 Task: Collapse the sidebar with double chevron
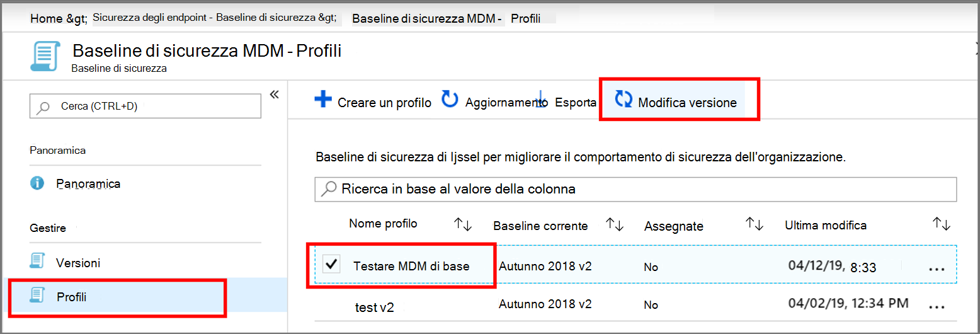pyautogui.click(x=274, y=95)
